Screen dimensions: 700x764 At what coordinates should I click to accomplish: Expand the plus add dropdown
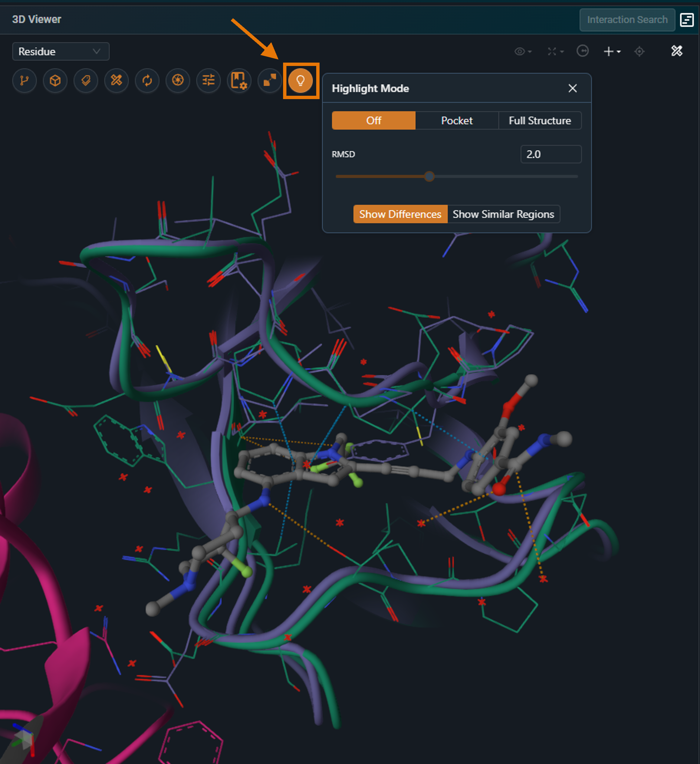(x=612, y=51)
